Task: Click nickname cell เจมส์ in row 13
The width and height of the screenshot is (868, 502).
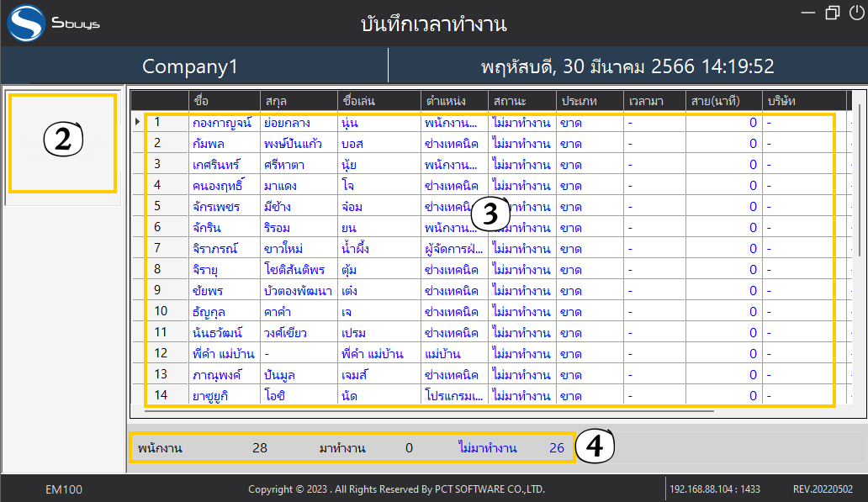Action: point(357,374)
